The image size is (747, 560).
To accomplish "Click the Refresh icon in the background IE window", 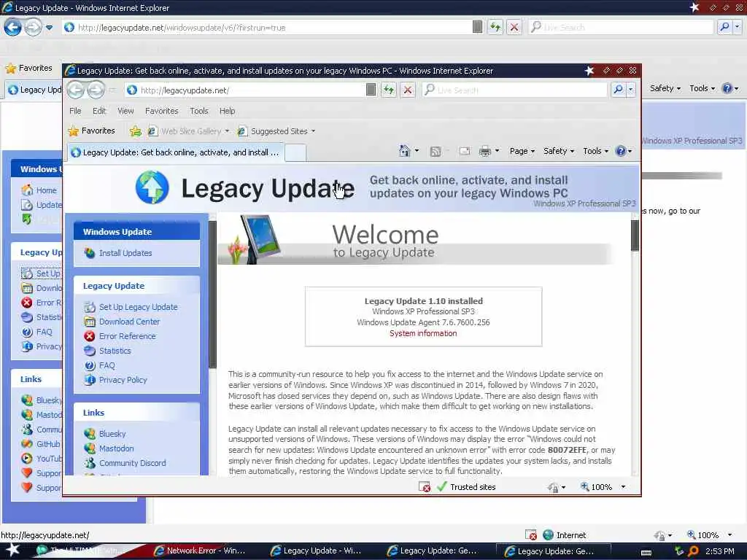I will tap(495, 27).
